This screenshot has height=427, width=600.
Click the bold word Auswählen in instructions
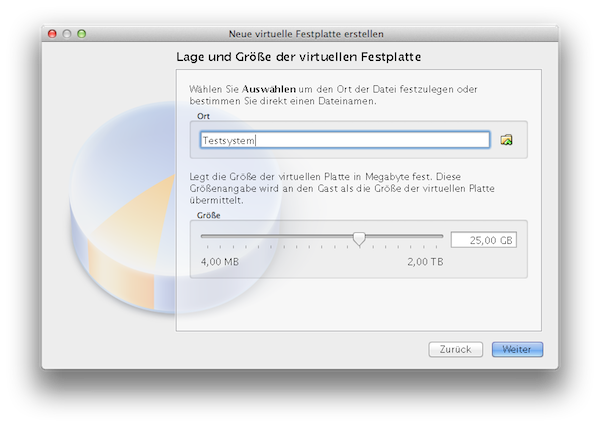click(x=269, y=89)
